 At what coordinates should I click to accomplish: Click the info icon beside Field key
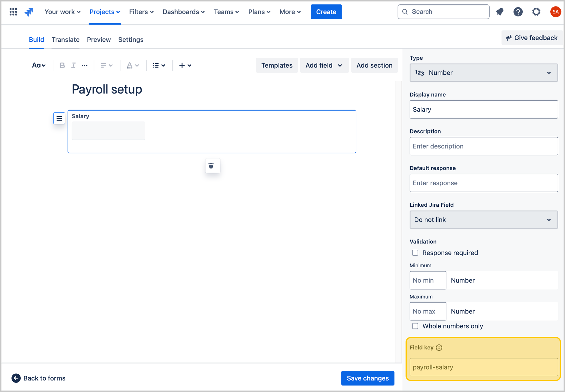click(439, 348)
